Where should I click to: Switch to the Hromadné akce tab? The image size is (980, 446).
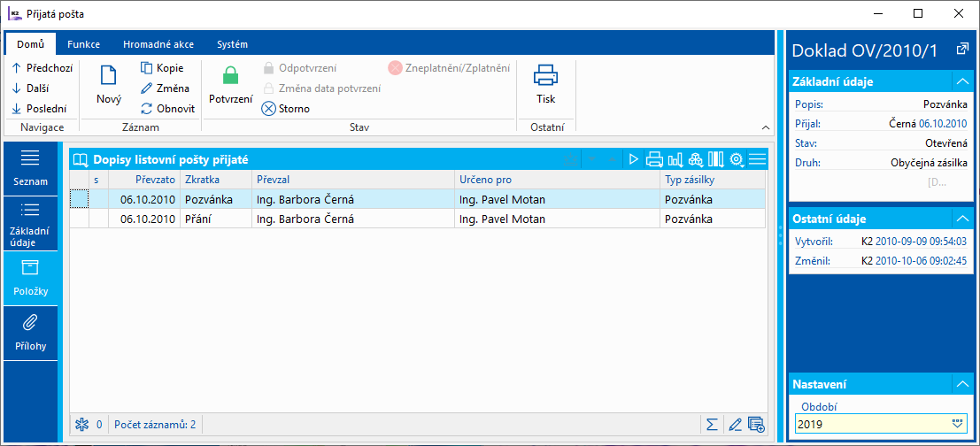point(158,44)
